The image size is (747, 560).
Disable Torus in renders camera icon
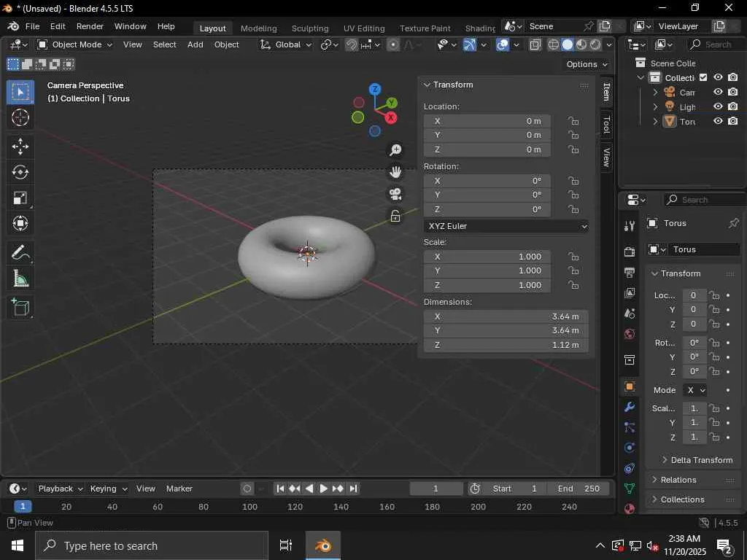pyautogui.click(x=733, y=121)
